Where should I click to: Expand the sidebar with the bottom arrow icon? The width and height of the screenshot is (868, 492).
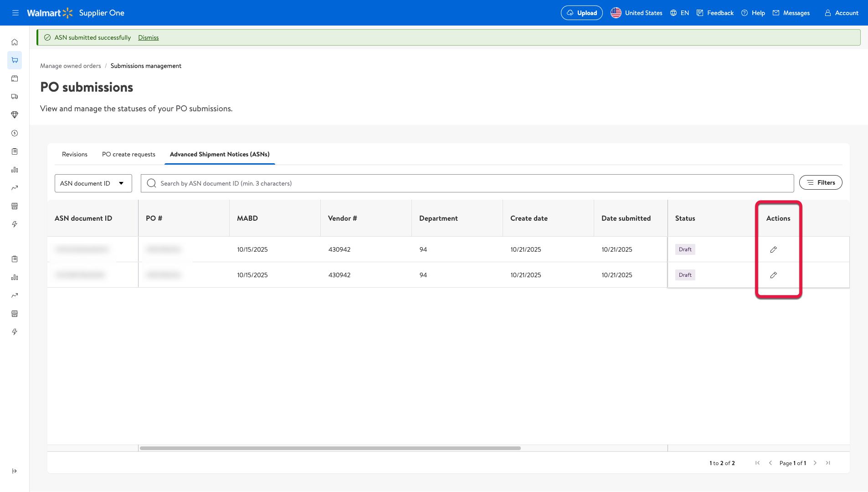click(x=15, y=471)
